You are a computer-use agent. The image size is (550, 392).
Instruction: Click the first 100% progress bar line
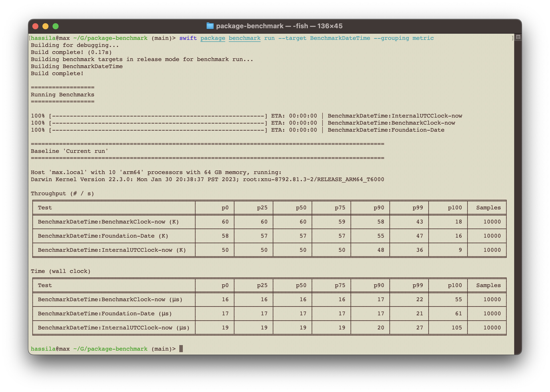(x=158, y=116)
